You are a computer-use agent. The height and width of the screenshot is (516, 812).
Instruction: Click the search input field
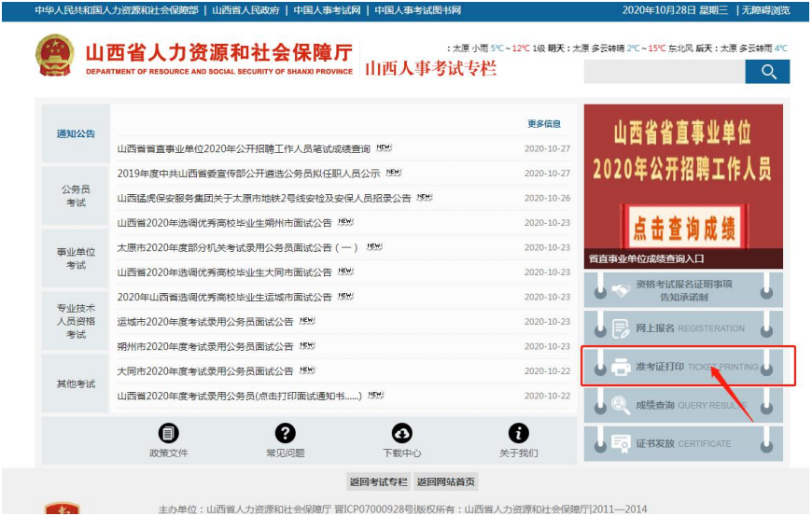[665, 72]
